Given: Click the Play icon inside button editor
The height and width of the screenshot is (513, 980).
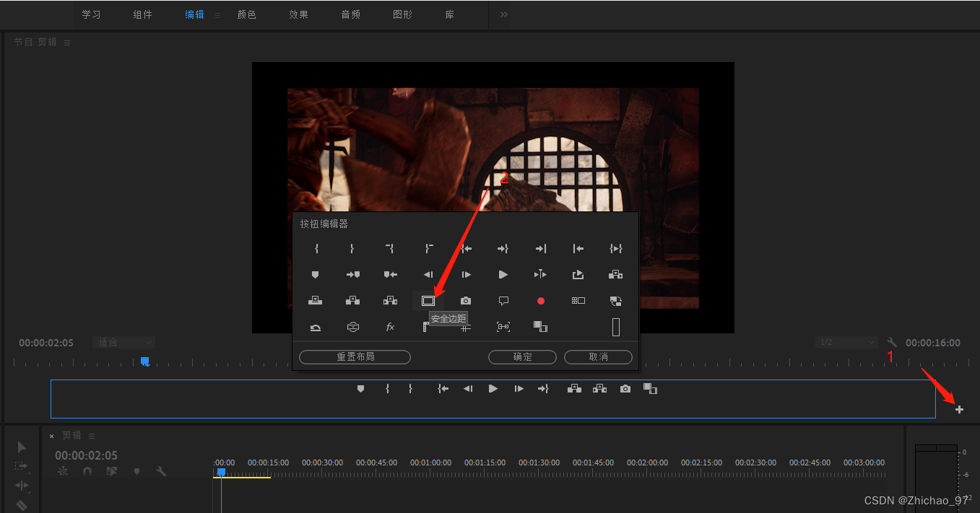Looking at the screenshot, I should click(x=503, y=274).
